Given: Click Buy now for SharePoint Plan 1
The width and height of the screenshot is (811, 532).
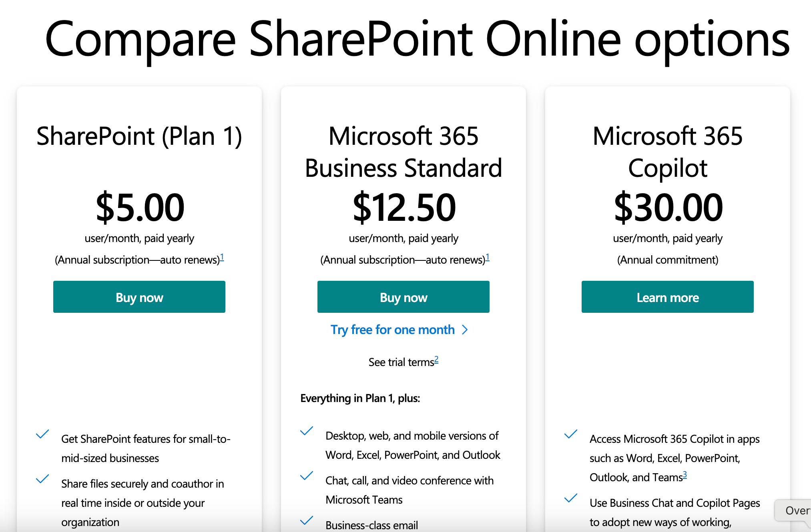Looking at the screenshot, I should (x=139, y=297).
